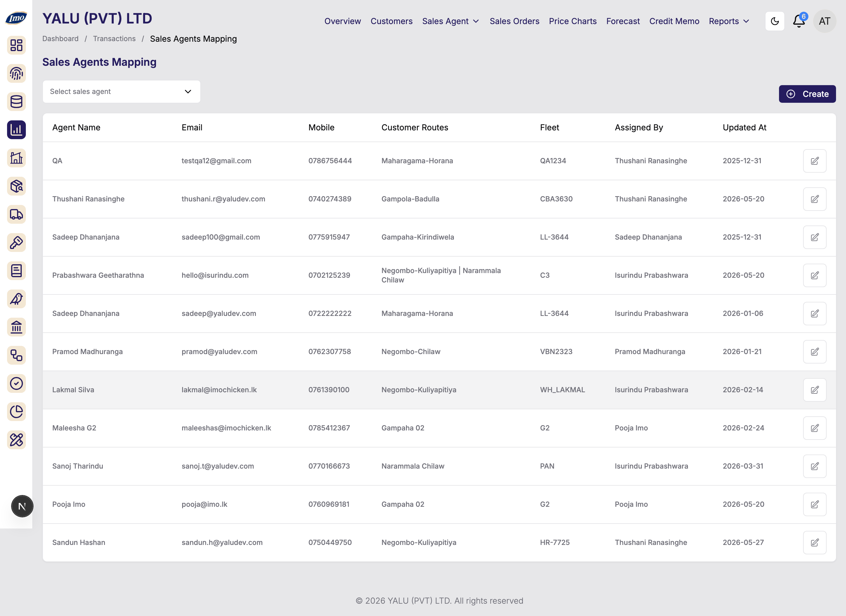The image size is (846, 616).
Task: Open the Select sales agent dropdown
Action: click(x=121, y=91)
